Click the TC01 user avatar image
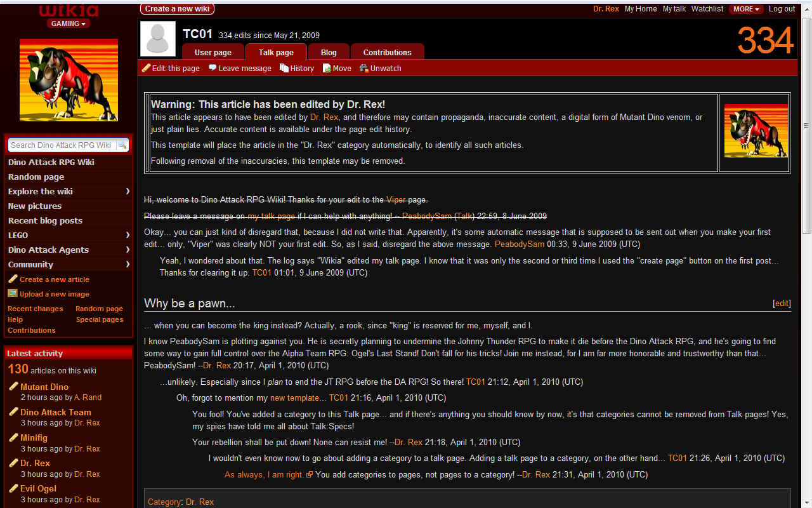This screenshot has width=812, height=508. coord(157,39)
